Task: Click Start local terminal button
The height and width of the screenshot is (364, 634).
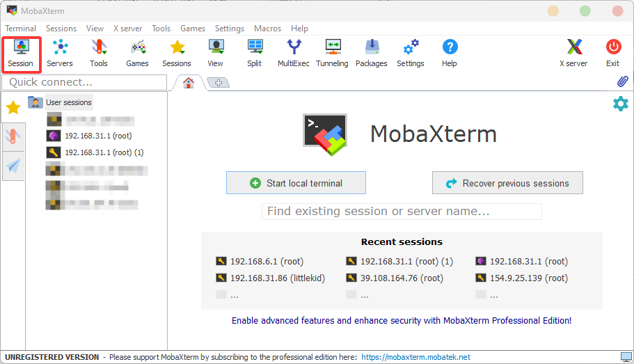Action: [x=296, y=183]
